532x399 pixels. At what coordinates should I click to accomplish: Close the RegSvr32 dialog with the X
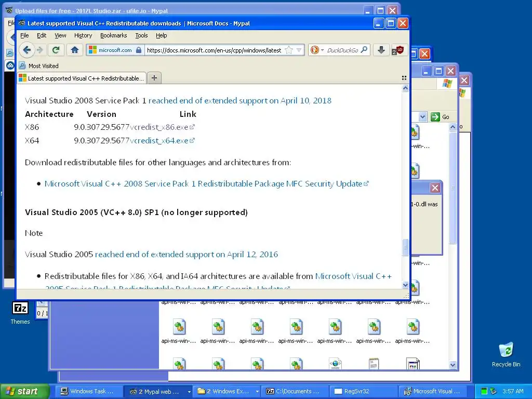tap(435, 188)
